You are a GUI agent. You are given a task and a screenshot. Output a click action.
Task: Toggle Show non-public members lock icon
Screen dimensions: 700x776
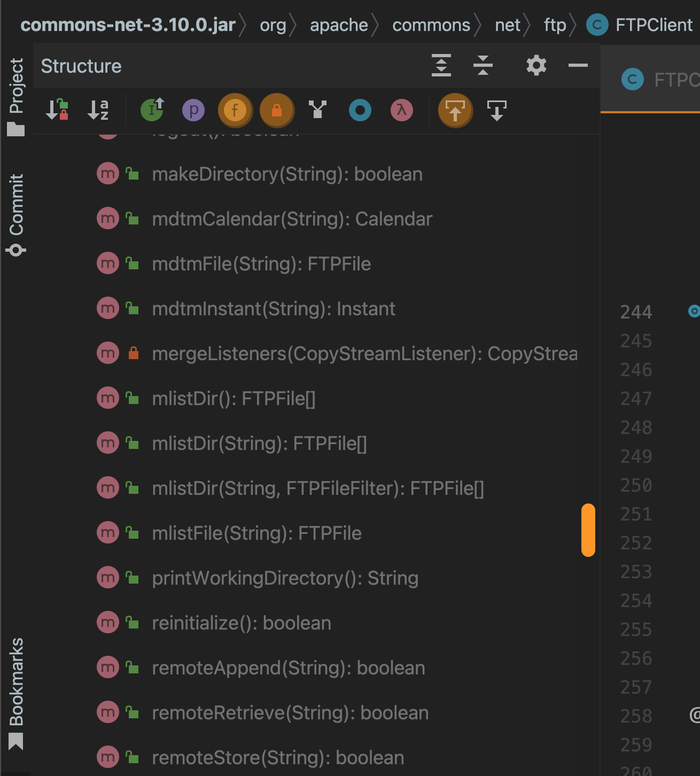(277, 111)
